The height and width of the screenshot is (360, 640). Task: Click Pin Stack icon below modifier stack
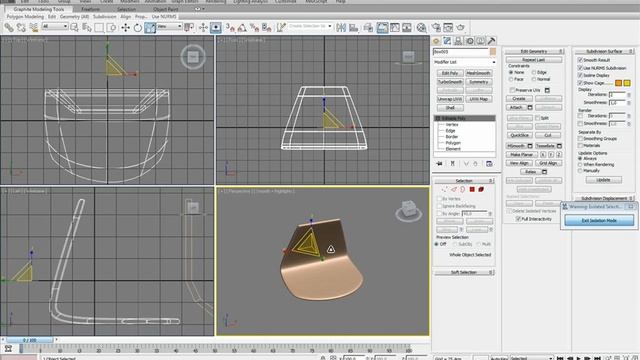pyautogui.click(x=439, y=164)
